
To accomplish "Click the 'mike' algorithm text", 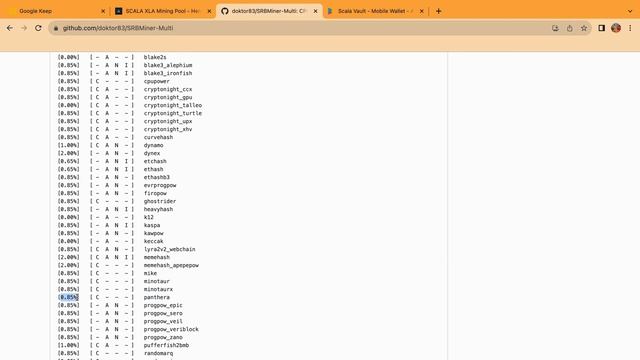I will tap(150, 273).
